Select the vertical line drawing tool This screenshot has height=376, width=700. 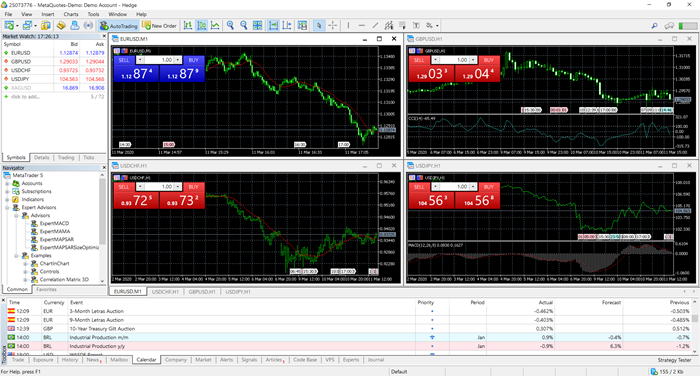pos(348,25)
